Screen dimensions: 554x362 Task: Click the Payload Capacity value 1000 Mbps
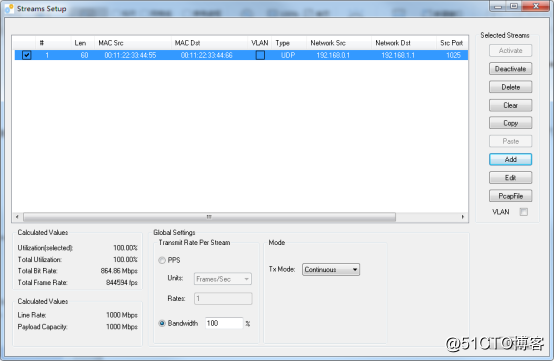pos(122,327)
